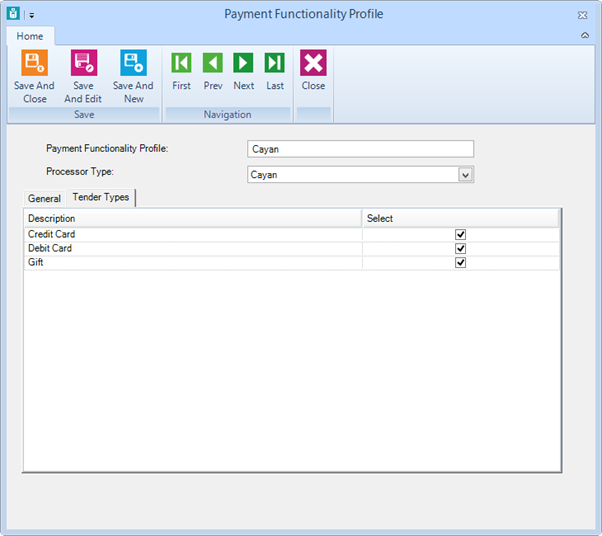
Task: Click the Payment Functionality Profile field label
Action: [x=107, y=149]
